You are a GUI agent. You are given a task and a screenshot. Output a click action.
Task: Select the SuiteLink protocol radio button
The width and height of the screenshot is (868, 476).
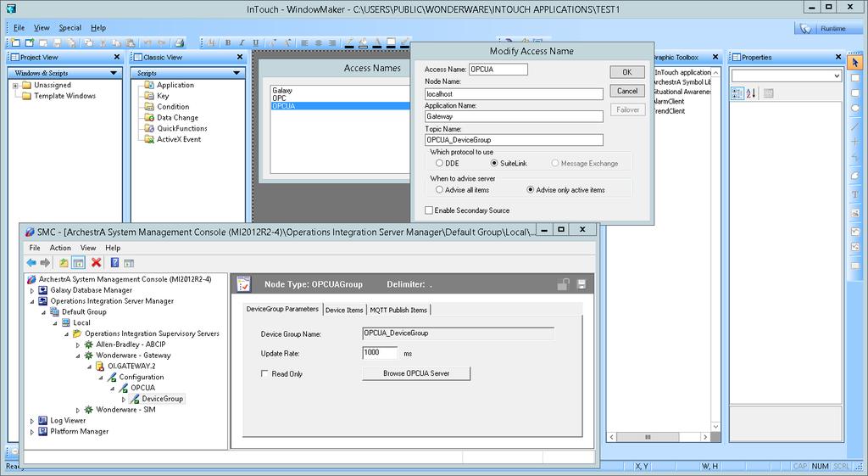coord(494,164)
